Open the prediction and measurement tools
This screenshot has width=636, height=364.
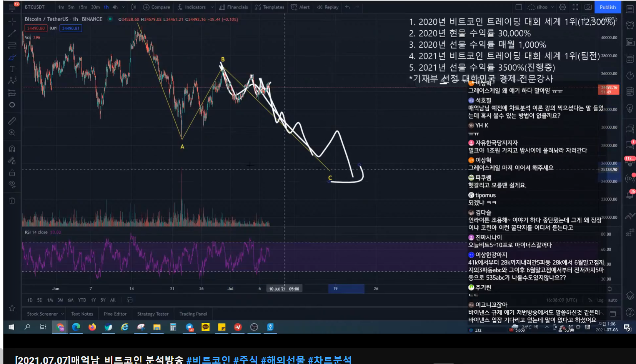pos(12,93)
